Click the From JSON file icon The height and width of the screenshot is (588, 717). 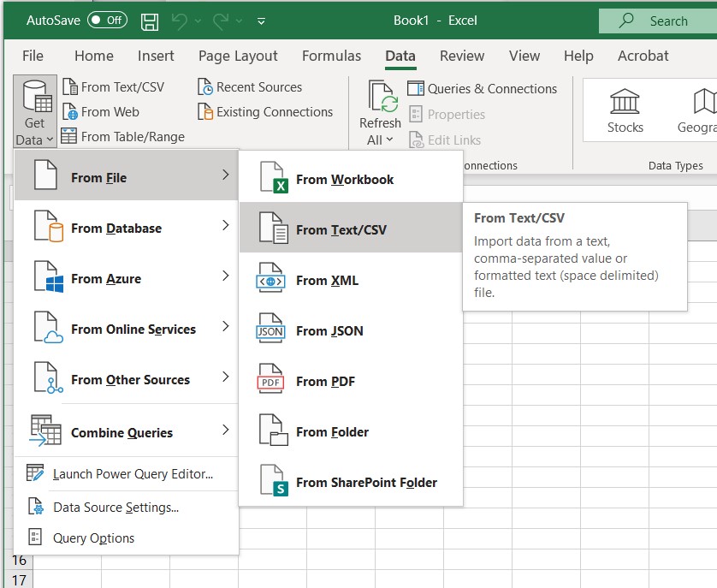click(270, 328)
